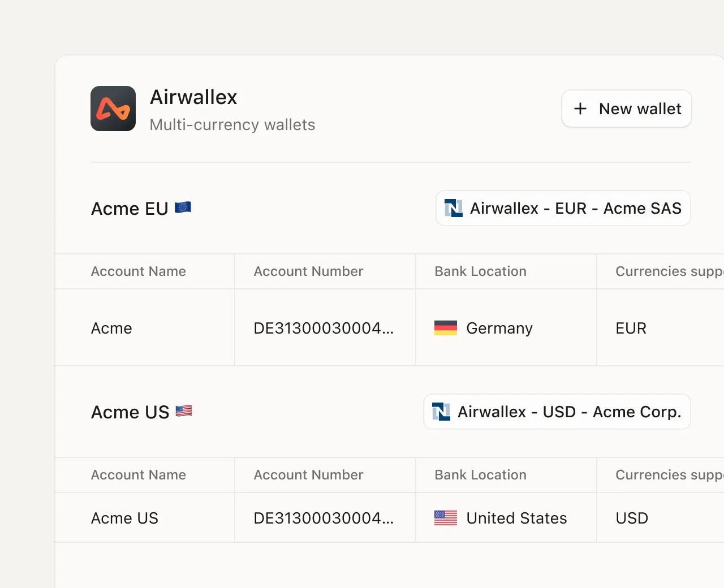724x588 pixels.
Task: Click Account Number header in Acme EU table
Action: click(308, 271)
